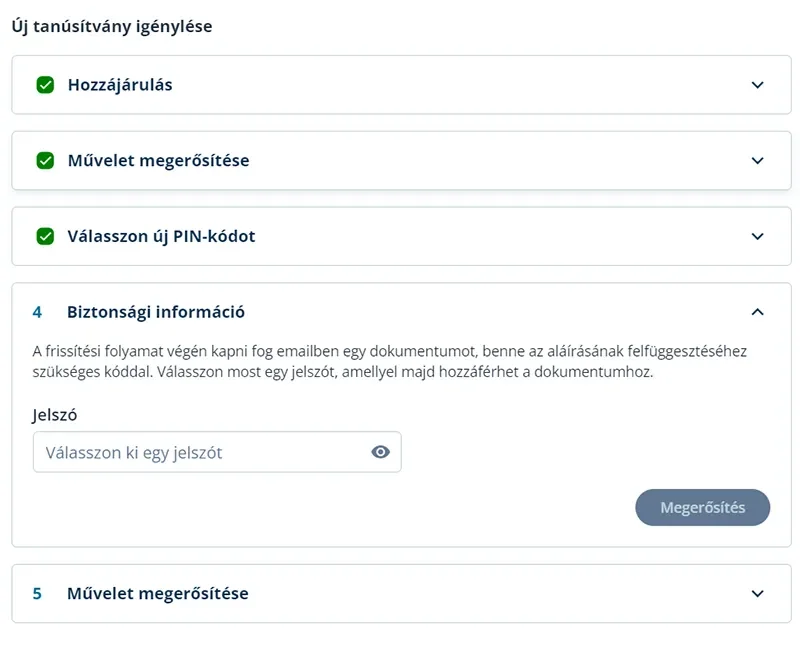Screen dimensions: 800x647
Task: Expand the Válasszon új PIN-kódot chevron
Action: coord(758,236)
